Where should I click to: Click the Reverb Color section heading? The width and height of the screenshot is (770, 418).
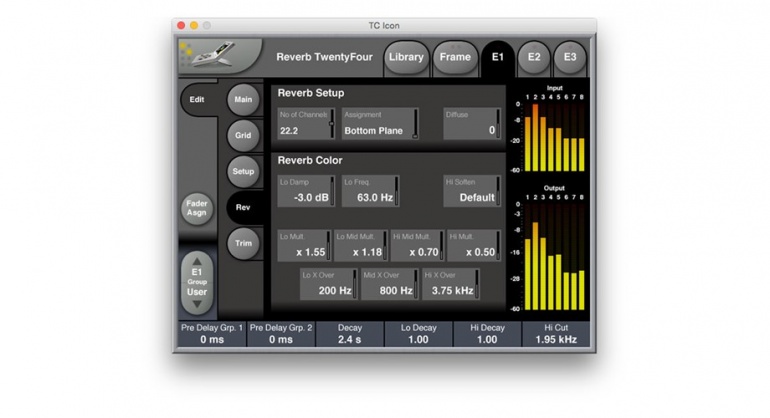click(310, 160)
